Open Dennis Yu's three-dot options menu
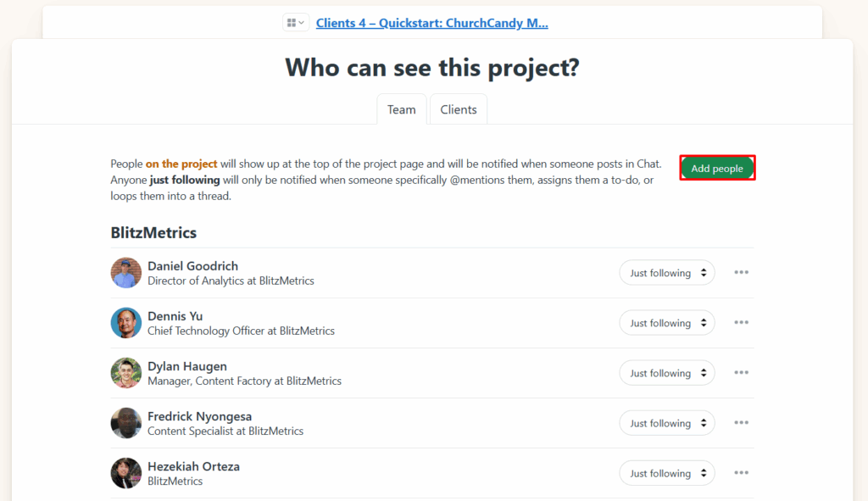This screenshot has height=501, width=868. click(x=742, y=323)
